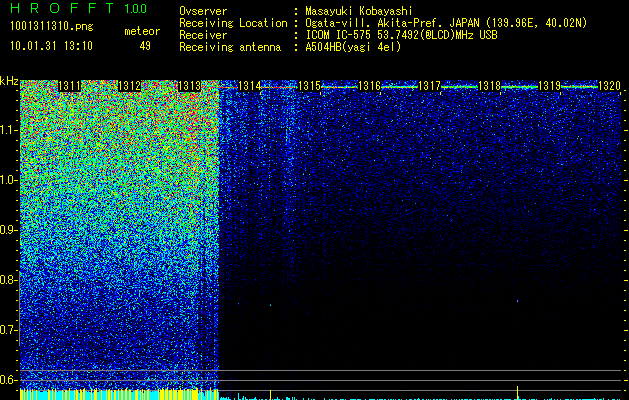Click the date stamp 10.01.31 13:10
Image resolution: width=629 pixels, height=400 pixels.
coord(51,46)
